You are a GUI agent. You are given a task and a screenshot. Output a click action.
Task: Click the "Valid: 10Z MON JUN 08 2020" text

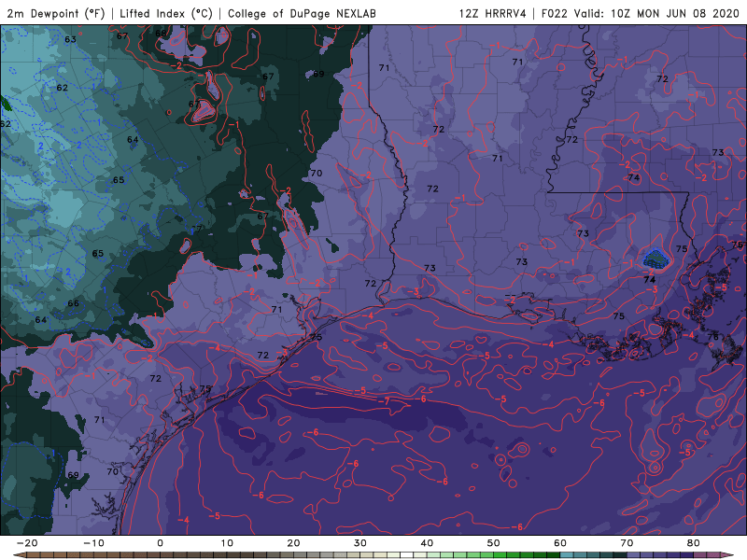coord(656,13)
